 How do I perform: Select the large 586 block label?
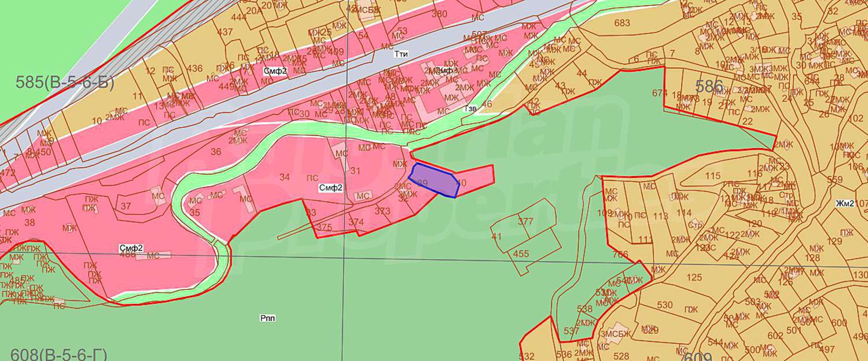709,87
